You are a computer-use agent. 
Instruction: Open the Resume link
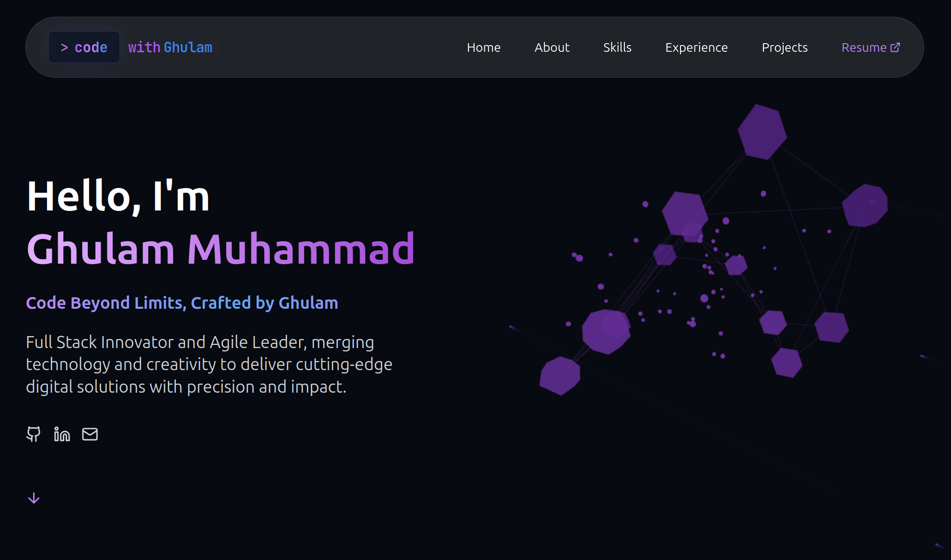coord(864,47)
